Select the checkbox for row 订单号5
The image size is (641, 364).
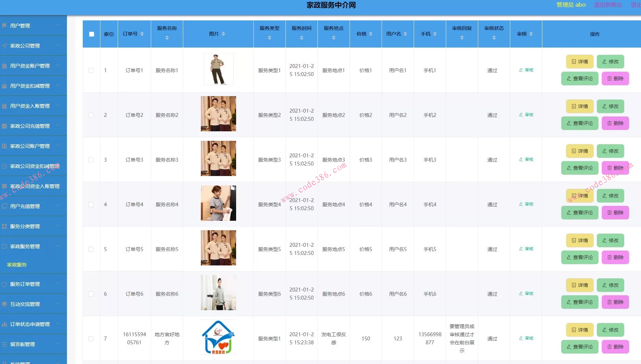91,249
